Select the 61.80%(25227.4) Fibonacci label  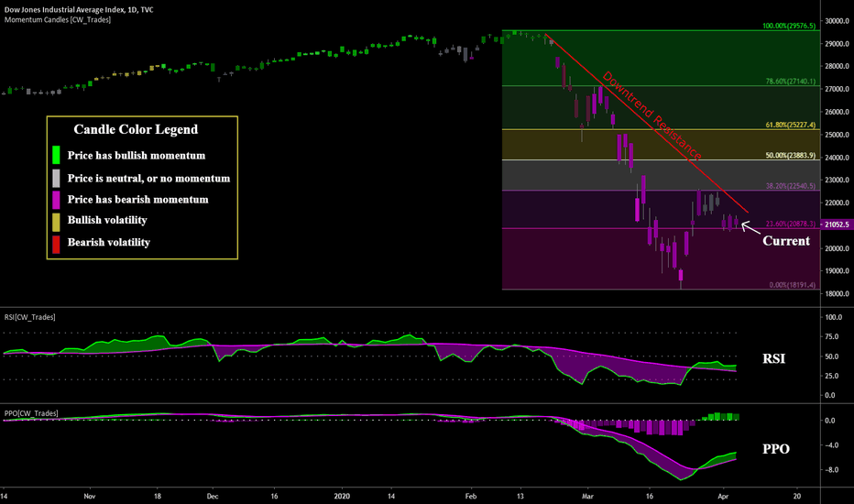tap(790, 125)
